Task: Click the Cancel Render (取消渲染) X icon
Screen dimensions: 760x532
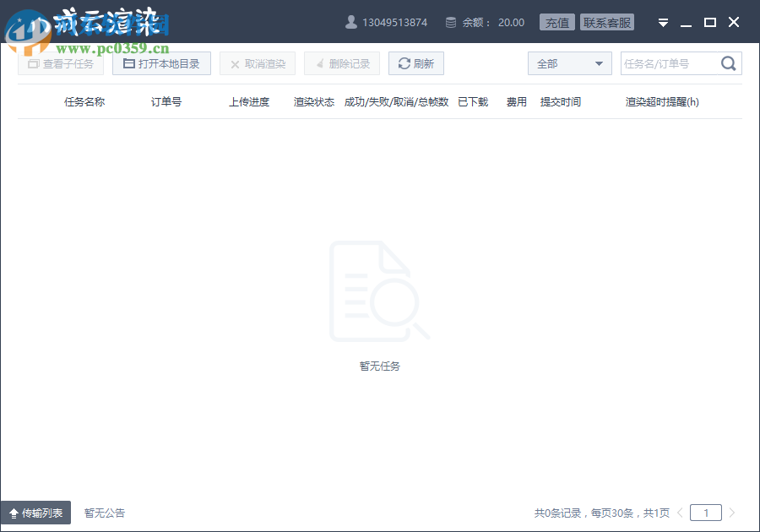Action: pos(234,62)
